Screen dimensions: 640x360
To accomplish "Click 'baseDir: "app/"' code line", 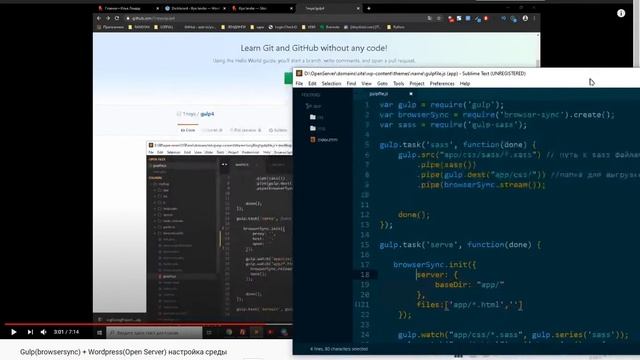I will click(x=469, y=284).
